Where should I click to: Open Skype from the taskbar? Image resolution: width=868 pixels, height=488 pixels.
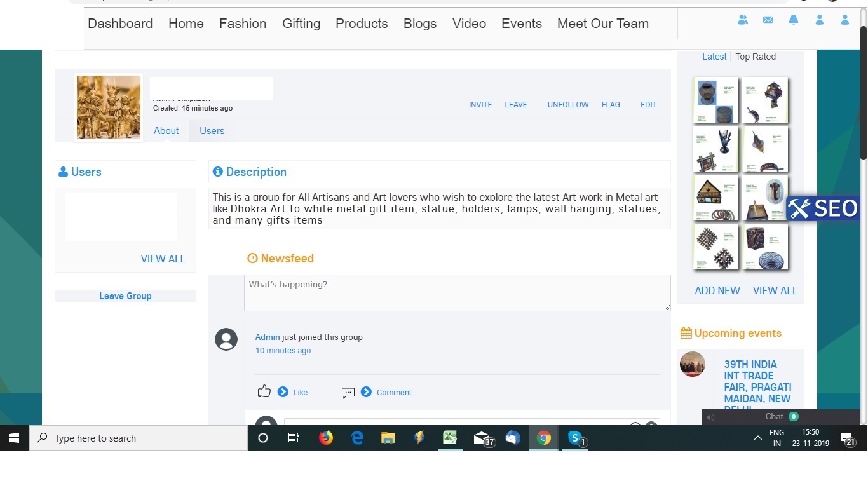pos(575,438)
